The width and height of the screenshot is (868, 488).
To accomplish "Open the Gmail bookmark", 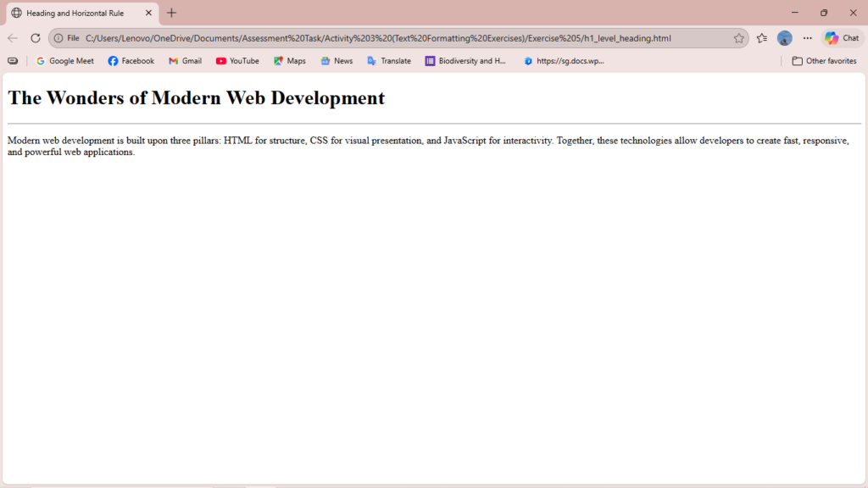I will pyautogui.click(x=185, y=61).
